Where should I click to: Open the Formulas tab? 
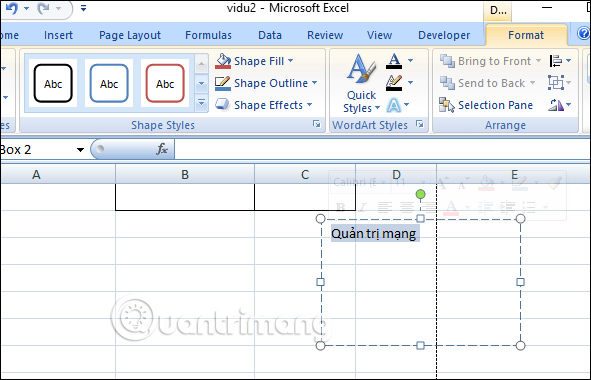click(x=208, y=35)
